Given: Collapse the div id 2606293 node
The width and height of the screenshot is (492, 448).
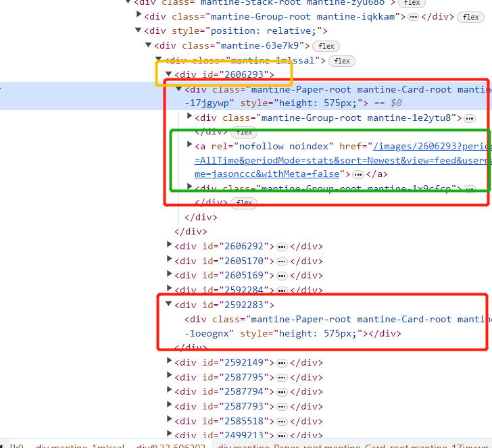Looking at the screenshot, I should 168,74.
